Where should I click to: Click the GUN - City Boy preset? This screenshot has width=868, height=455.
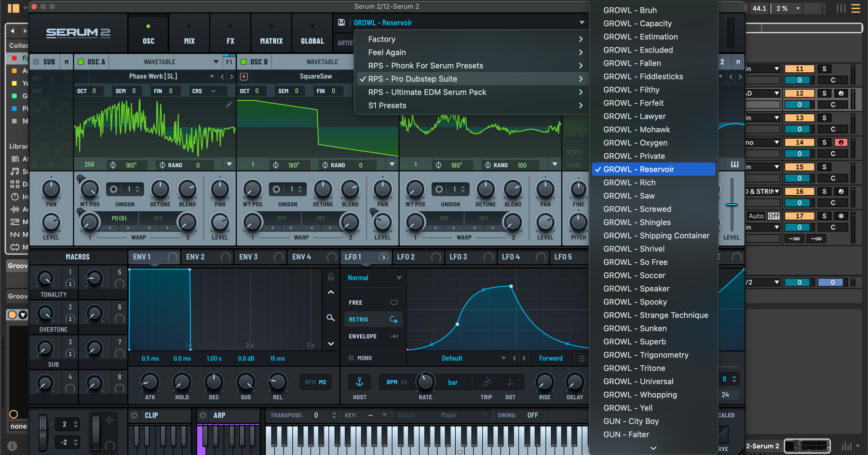[653, 421]
